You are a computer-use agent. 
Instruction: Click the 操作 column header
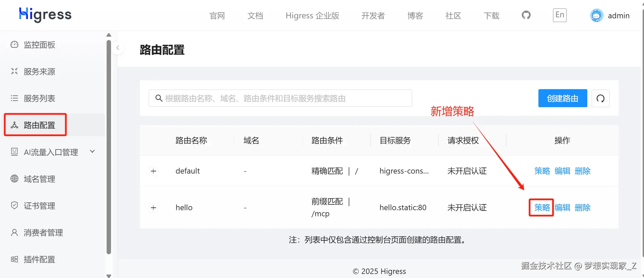562,140
